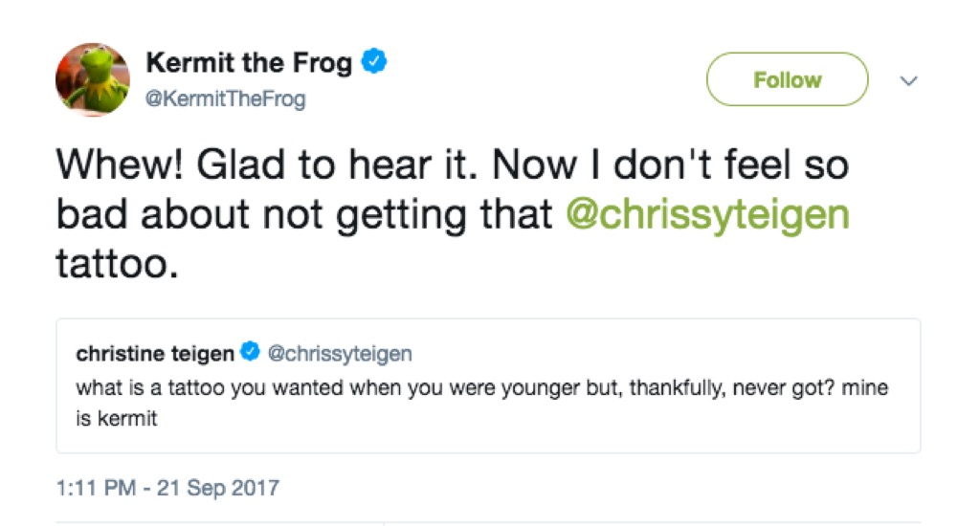The height and width of the screenshot is (526, 980).
Task: Open the 1:11 PM tweet timestamp
Action: point(95,488)
